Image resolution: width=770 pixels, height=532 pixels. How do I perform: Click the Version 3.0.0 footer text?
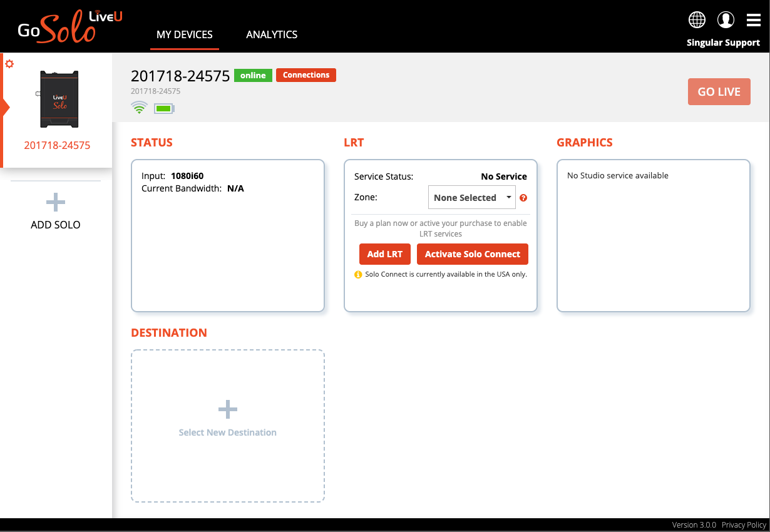[x=694, y=525]
